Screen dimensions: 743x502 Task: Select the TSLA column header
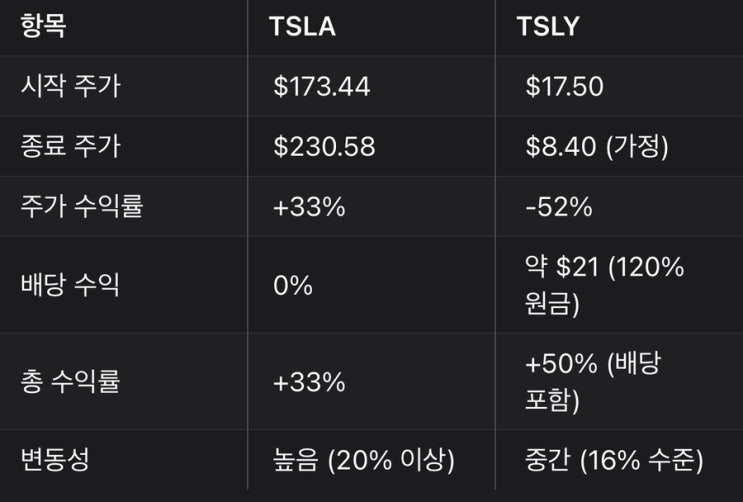point(302,27)
